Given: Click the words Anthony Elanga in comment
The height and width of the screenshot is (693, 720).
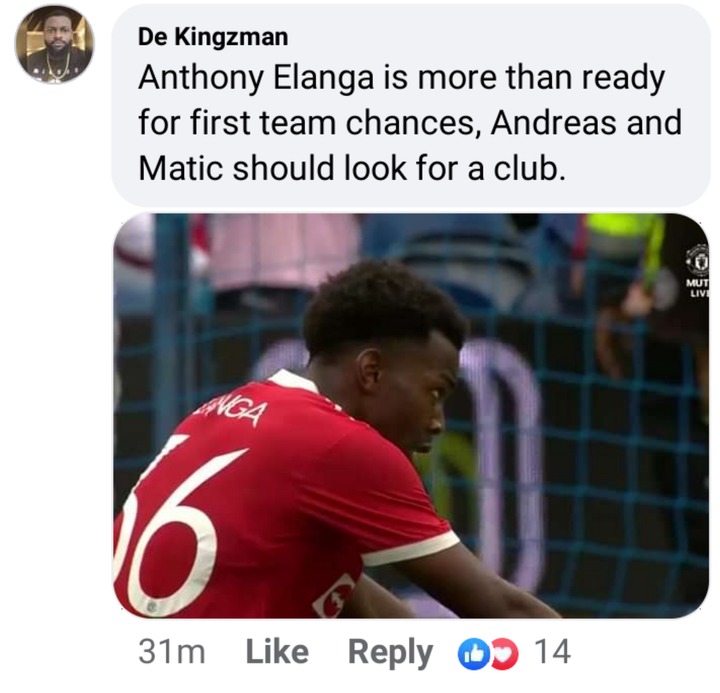Looking at the screenshot, I should (x=256, y=77).
